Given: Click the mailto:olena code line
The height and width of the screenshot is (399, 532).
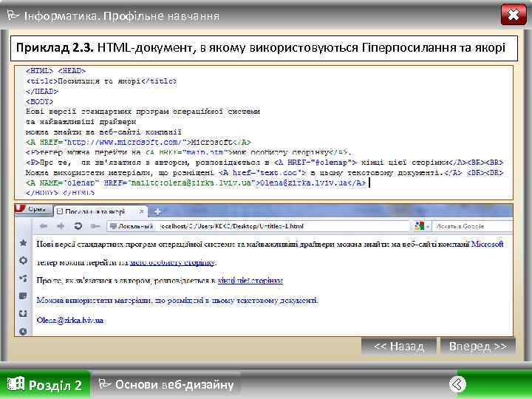Looking at the screenshot, I should click(x=196, y=183).
